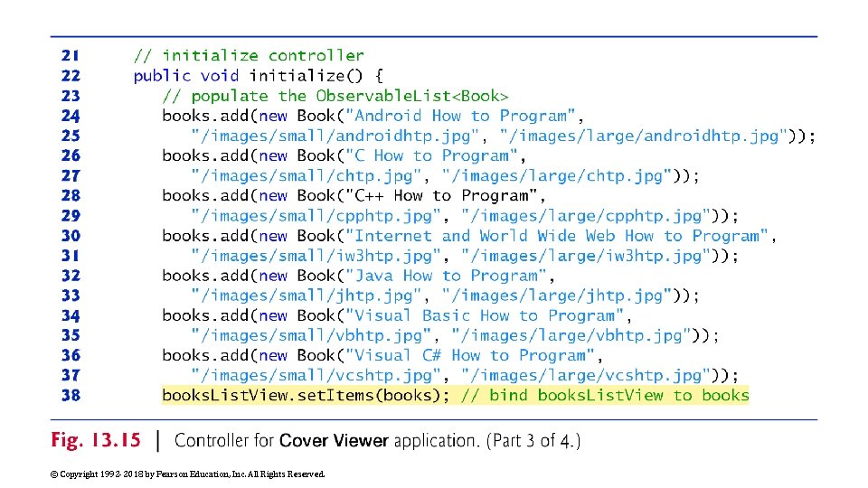Click highlighted "booksListView.setItems(books);" statement
The height and width of the screenshot is (488, 868).
click(307, 395)
